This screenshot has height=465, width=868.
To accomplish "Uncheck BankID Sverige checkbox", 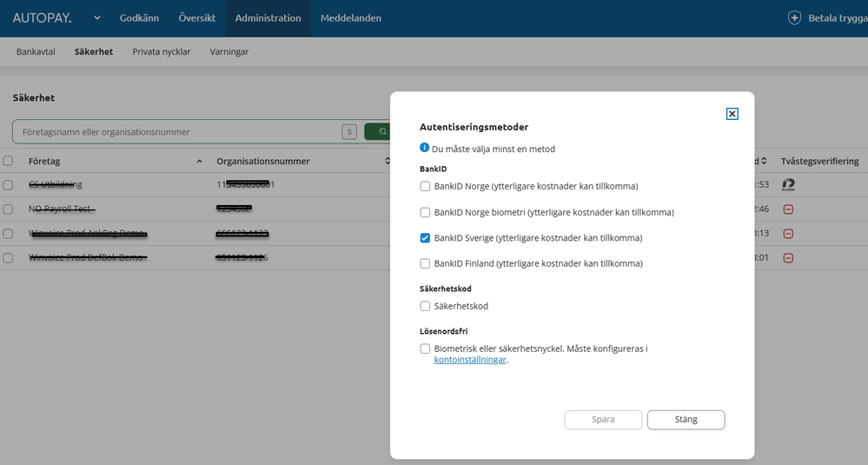I will [425, 238].
